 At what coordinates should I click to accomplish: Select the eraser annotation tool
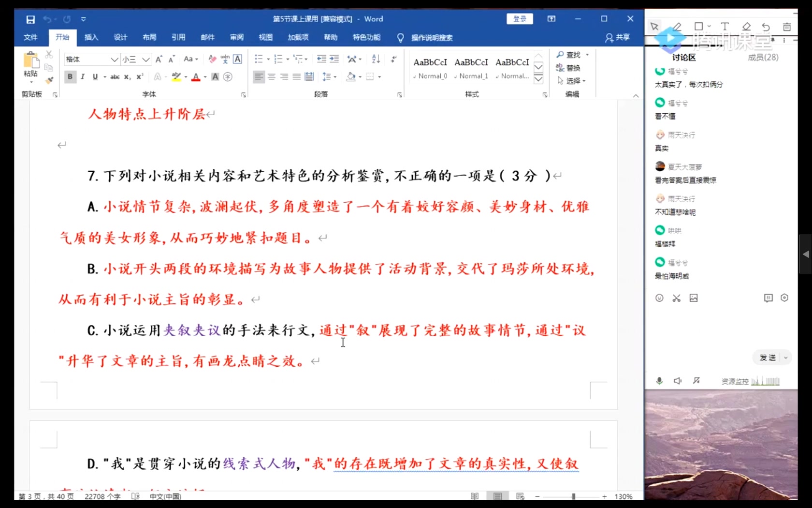[x=746, y=26]
